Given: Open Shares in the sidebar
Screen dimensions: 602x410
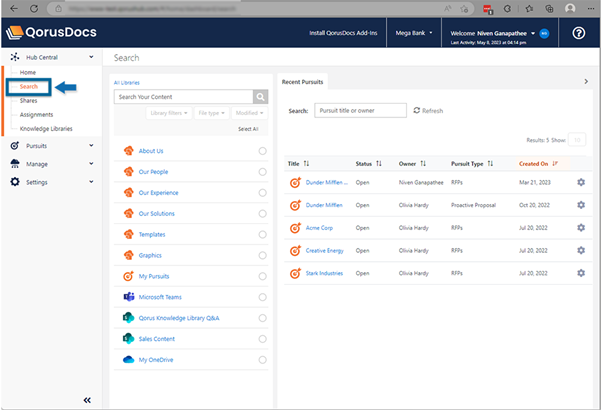Looking at the screenshot, I should tap(28, 101).
